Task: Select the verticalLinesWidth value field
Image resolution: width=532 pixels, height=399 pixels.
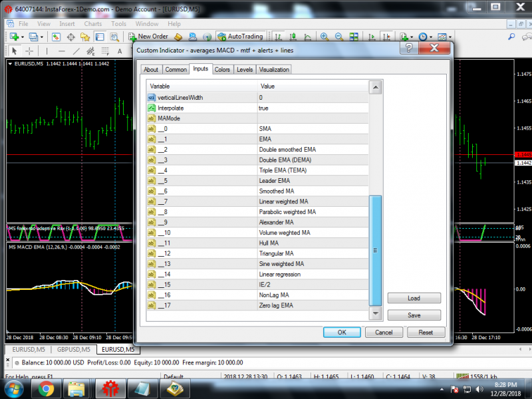Action: pyautogui.click(x=313, y=97)
